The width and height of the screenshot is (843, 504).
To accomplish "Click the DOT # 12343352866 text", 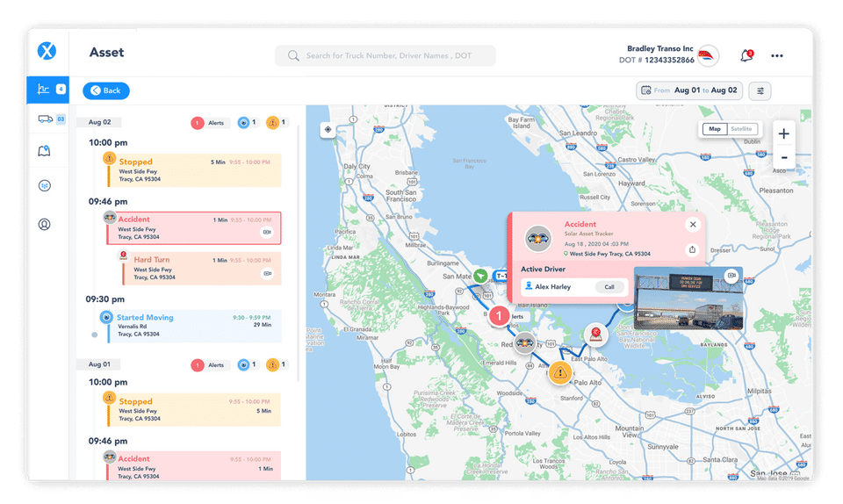I will (657, 61).
